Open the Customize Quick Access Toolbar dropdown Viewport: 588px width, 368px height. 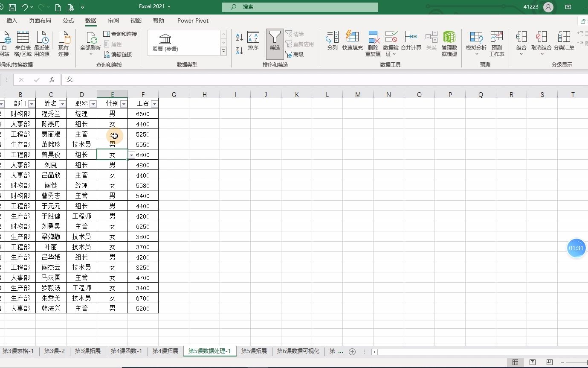point(82,7)
